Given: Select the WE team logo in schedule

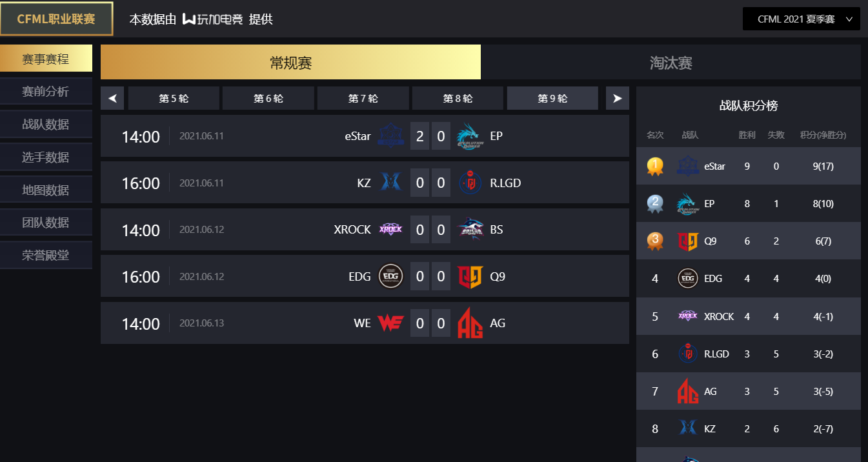Looking at the screenshot, I should pyautogui.click(x=390, y=323).
